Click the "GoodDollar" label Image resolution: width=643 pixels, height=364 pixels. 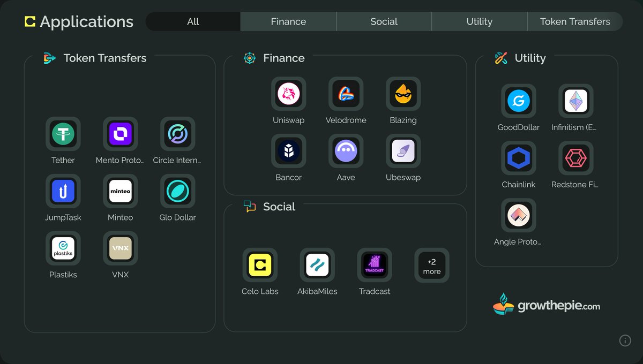519,127
